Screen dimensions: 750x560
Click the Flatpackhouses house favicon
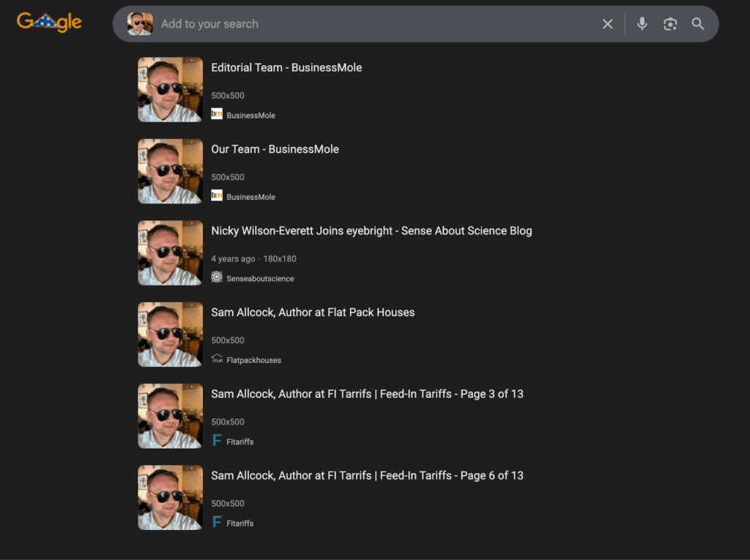click(x=217, y=359)
